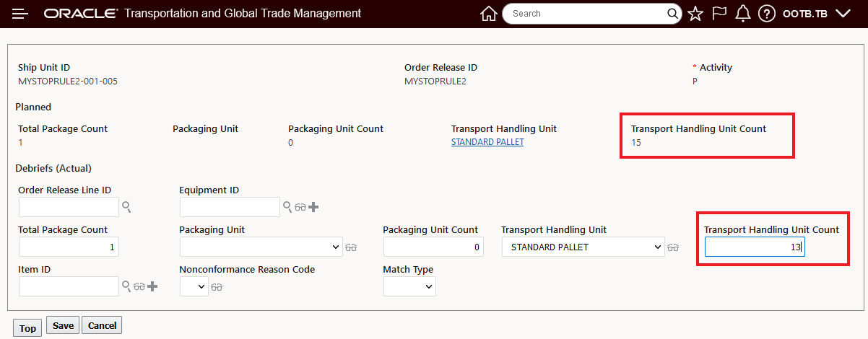The height and width of the screenshot is (339, 868).
Task: Click the Save button
Action: point(63,325)
